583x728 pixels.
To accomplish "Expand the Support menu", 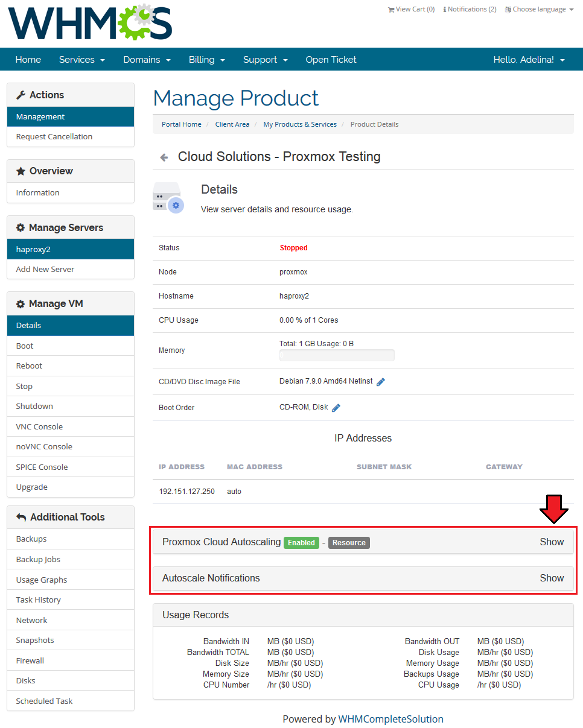I will pos(266,60).
